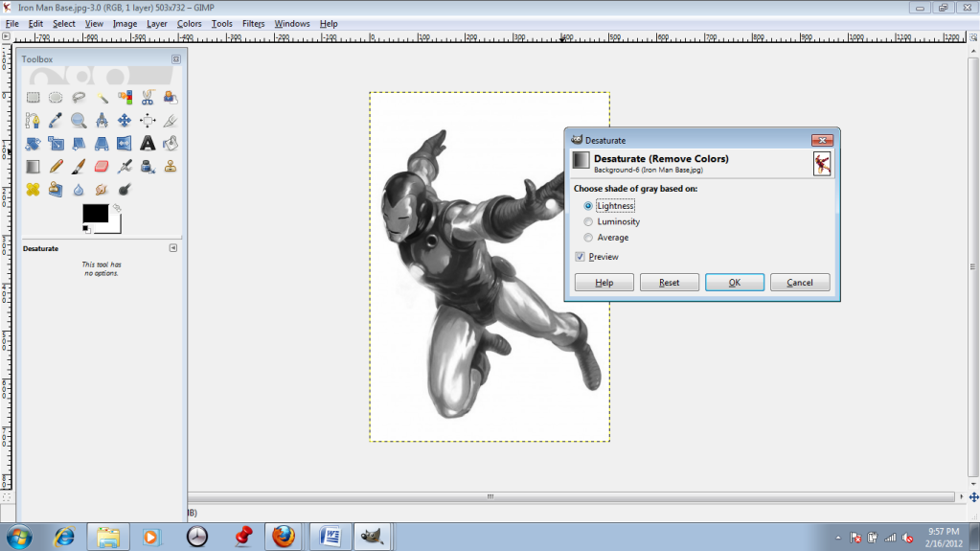Screen dimensions: 980x551
Task: Select the Select by Color tool
Action: click(125, 97)
